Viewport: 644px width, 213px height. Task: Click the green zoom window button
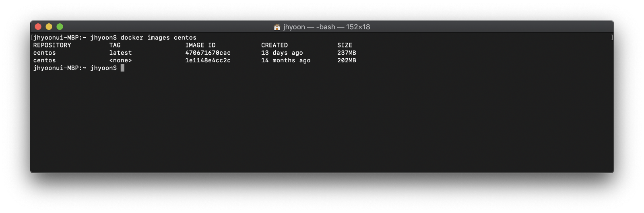pyautogui.click(x=60, y=27)
